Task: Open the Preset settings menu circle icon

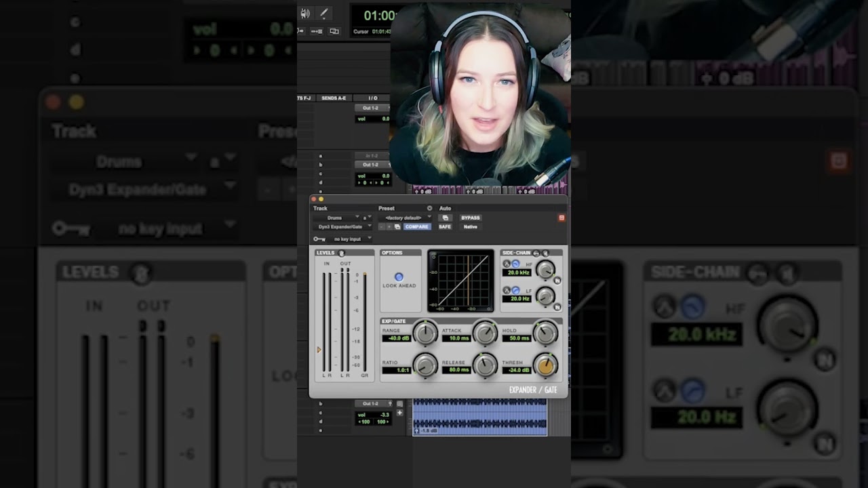Action: coord(429,208)
